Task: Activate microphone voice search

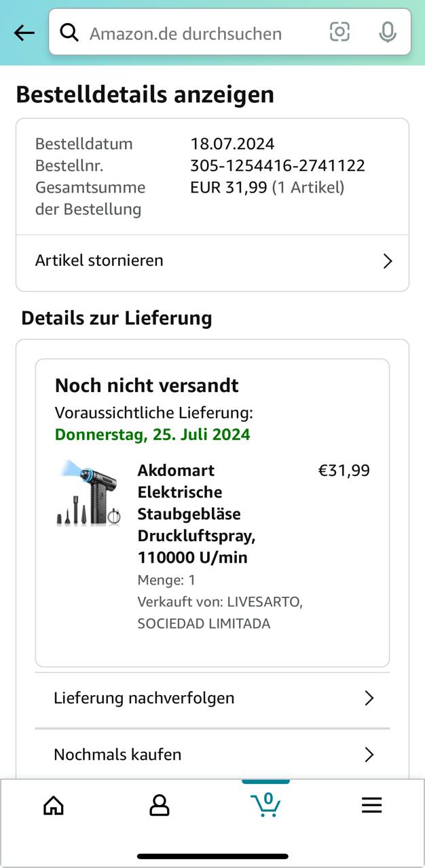Action: click(388, 32)
